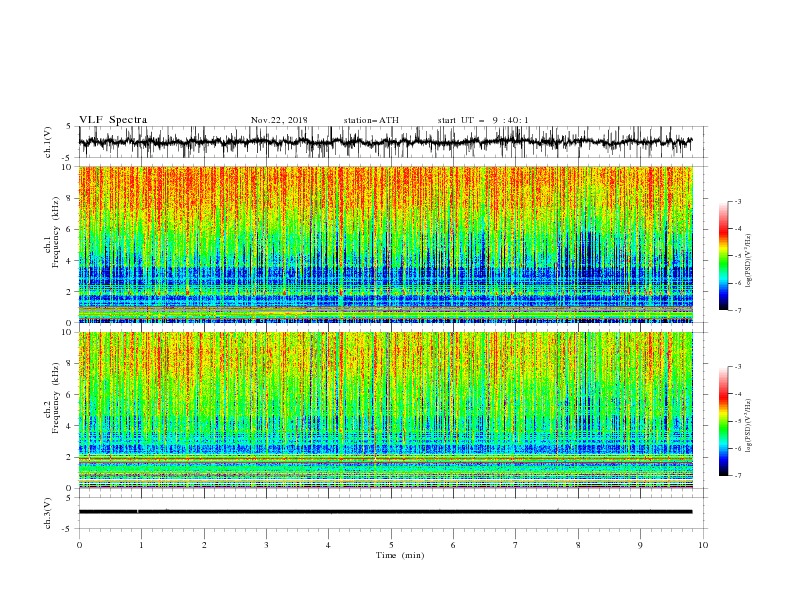Click the black ch.3 voltage trace

point(385,512)
